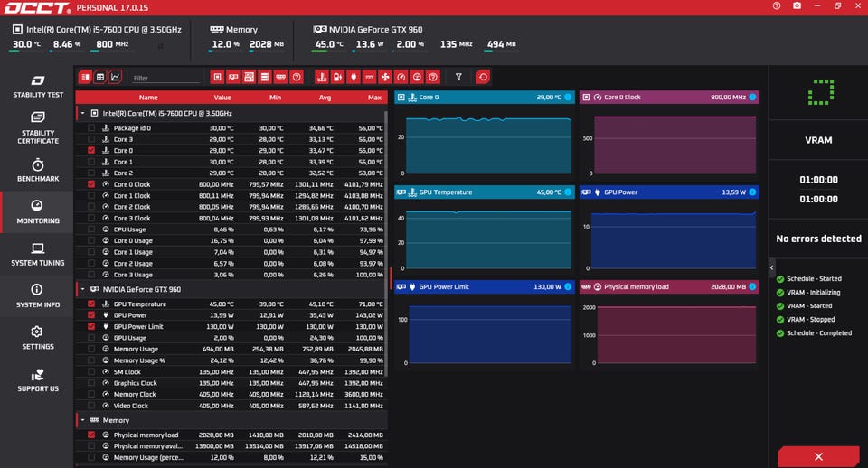This screenshot has height=468, width=868.
Task: Select the Core 3 Usage row
Action: [231, 275]
